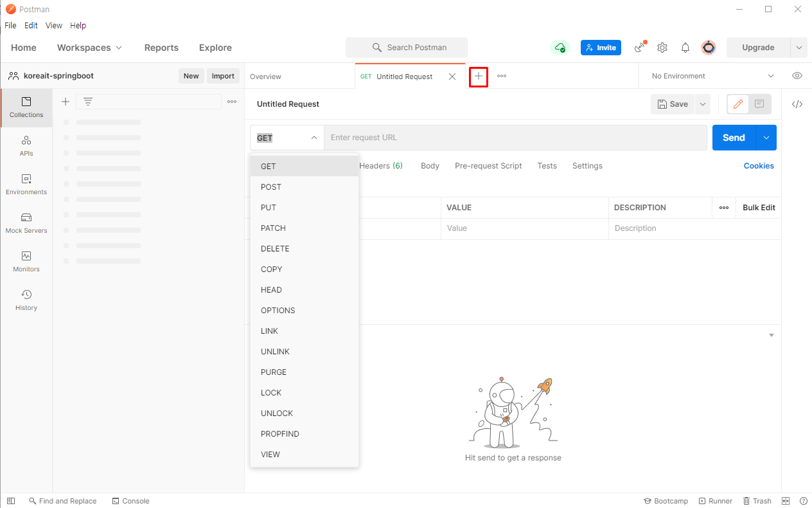Click the Bulk Edit link
The width and height of the screenshot is (812, 508).
(x=759, y=208)
